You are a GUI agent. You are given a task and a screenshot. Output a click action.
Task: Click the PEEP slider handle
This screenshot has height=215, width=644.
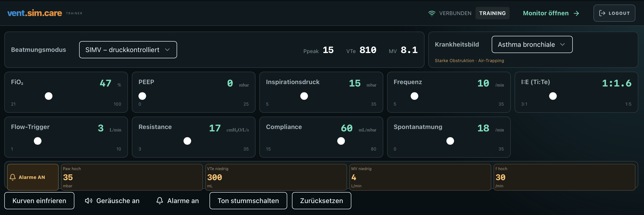coord(142,96)
